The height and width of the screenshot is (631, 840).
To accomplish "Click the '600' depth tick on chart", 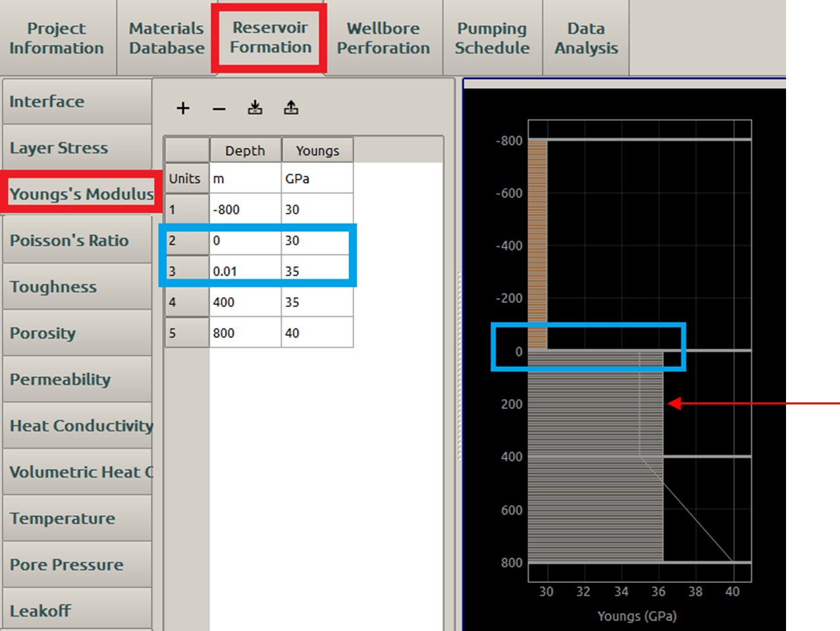I will (512, 510).
